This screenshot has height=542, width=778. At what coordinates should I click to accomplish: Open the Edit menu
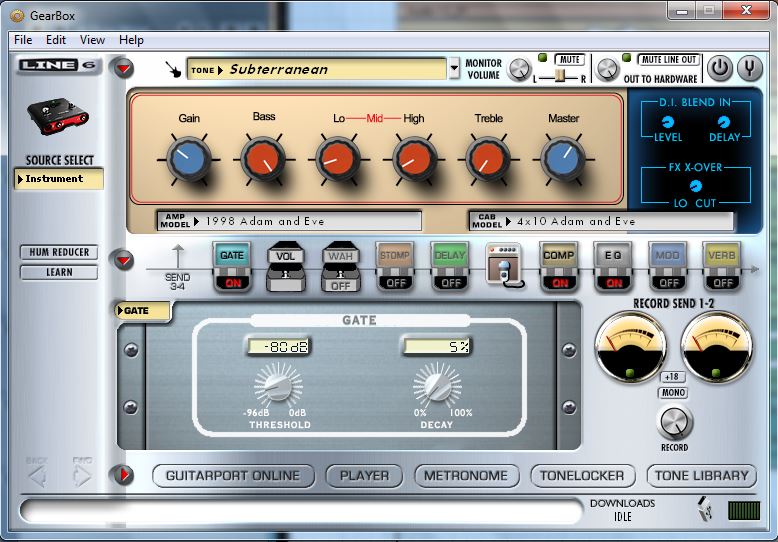click(56, 40)
